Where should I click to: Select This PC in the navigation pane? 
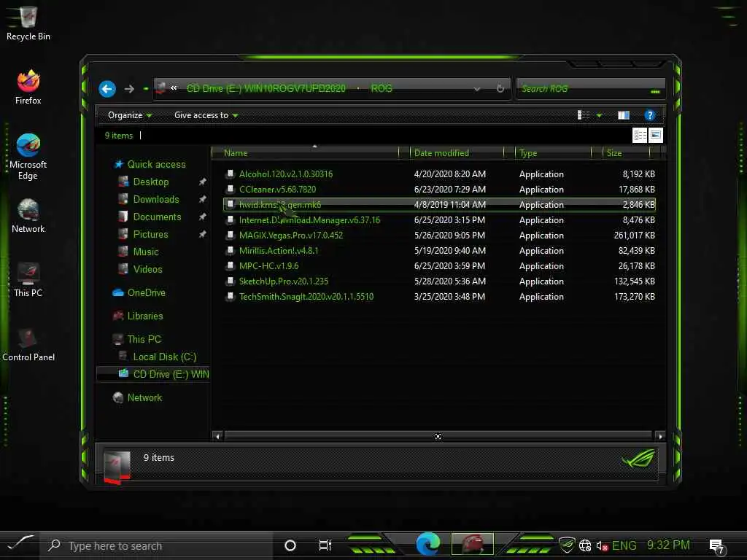tap(144, 340)
